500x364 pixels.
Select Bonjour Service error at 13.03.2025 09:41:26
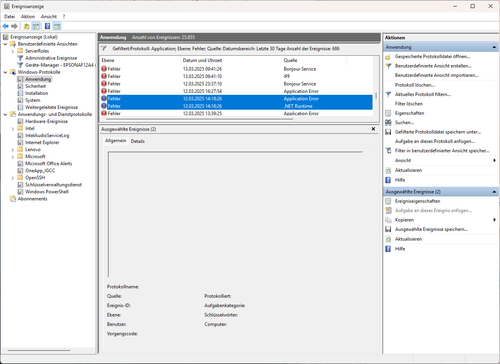coord(237,69)
